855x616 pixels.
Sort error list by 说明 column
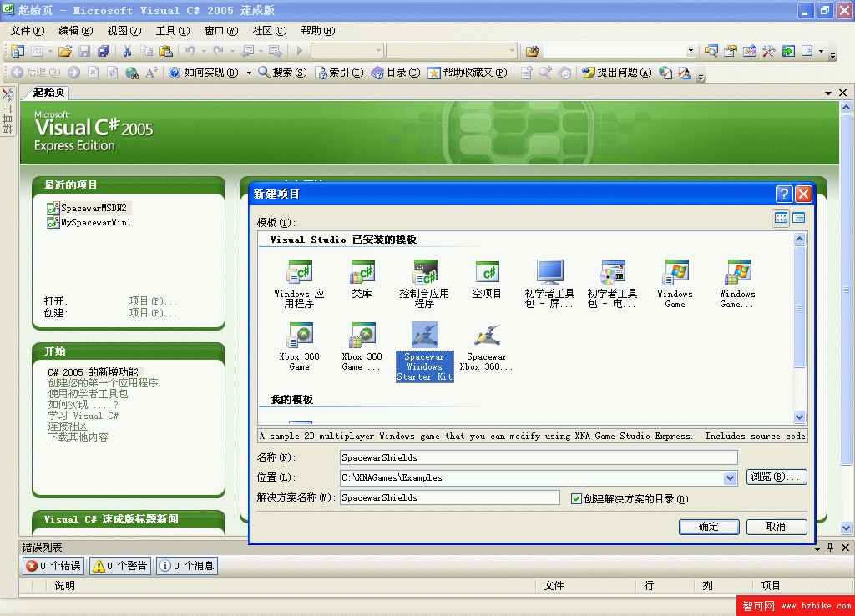(65, 586)
